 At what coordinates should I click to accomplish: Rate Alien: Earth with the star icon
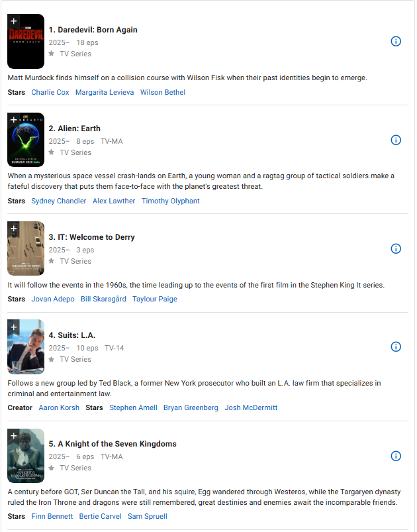[51, 152]
